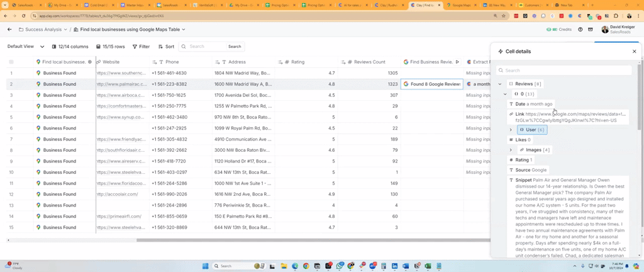644x272 pixels.
Task: Click the Filter icon in the table toolbar
Action: pyautogui.click(x=135, y=47)
